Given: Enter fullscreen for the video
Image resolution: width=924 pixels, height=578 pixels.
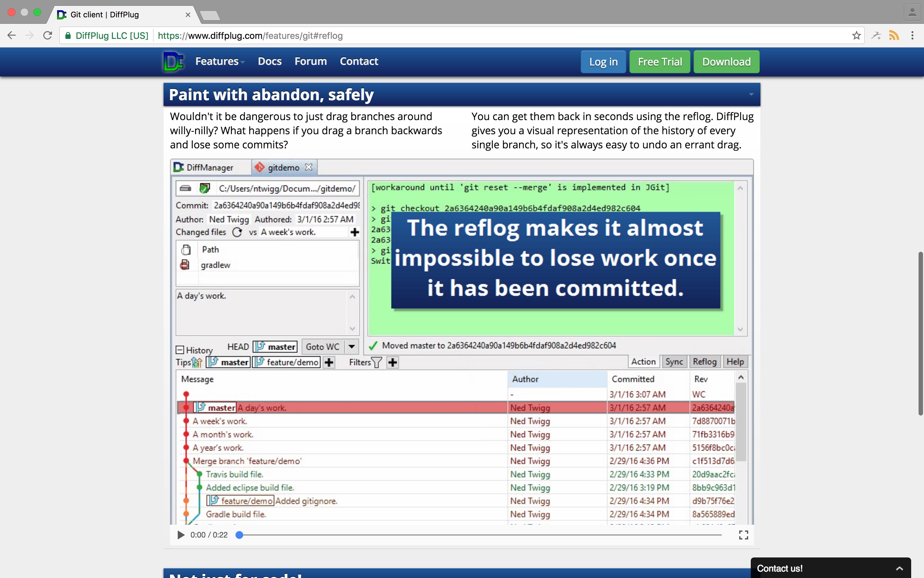Looking at the screenshot, I should click(x=743, y=535).
